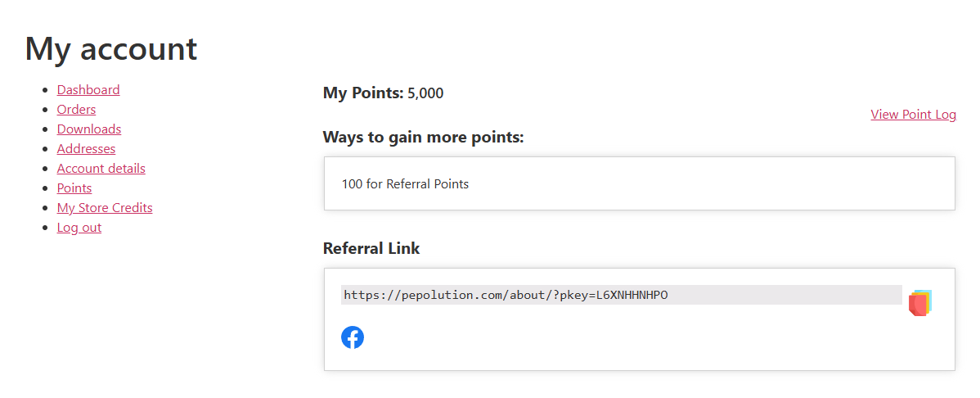Open the Dashboard page

pos(88,90)
